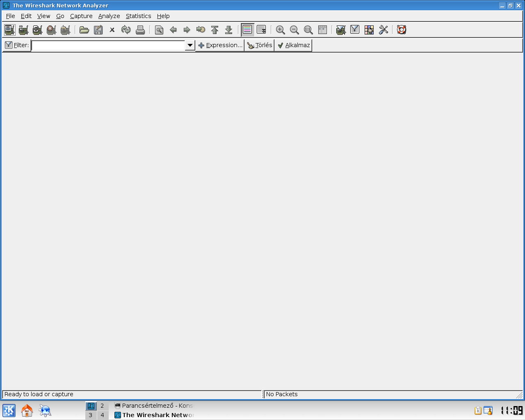Print packets printer icon
Image resolution: width=525 pixels, height=420 pixels.
[140, 30]
